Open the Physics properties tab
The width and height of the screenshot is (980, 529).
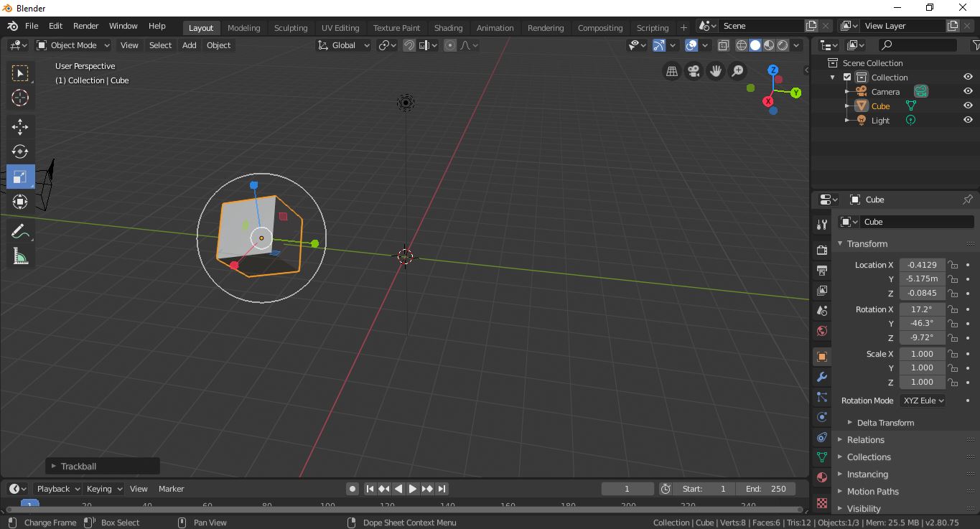821,417
